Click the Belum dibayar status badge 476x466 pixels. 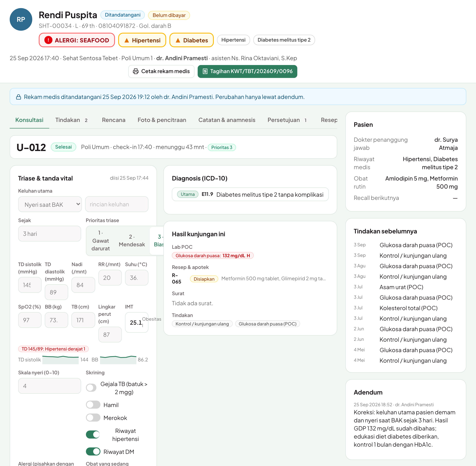pos(169,15)
